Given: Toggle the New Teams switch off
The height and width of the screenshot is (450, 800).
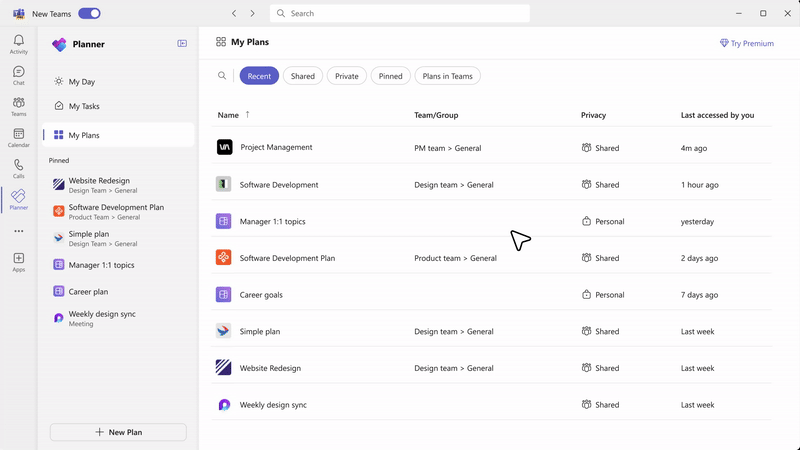Looking at the screenshot, I should pos(89,13).
